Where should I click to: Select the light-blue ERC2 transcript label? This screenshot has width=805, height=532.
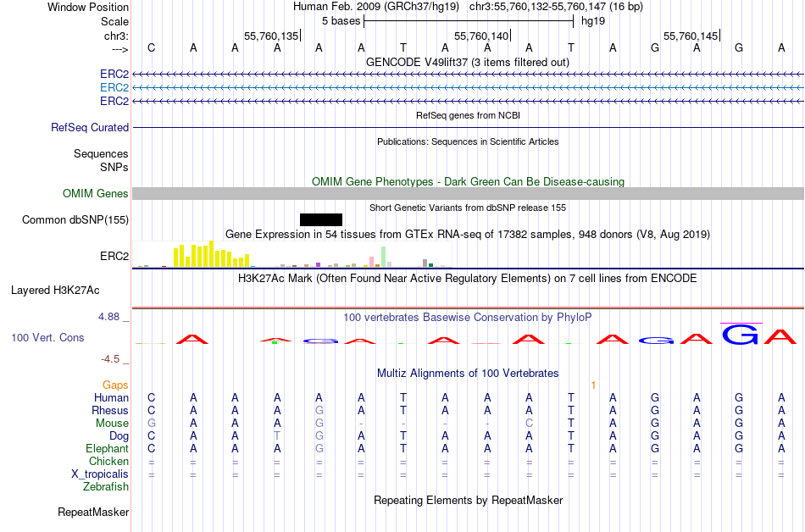click(114, 88)
